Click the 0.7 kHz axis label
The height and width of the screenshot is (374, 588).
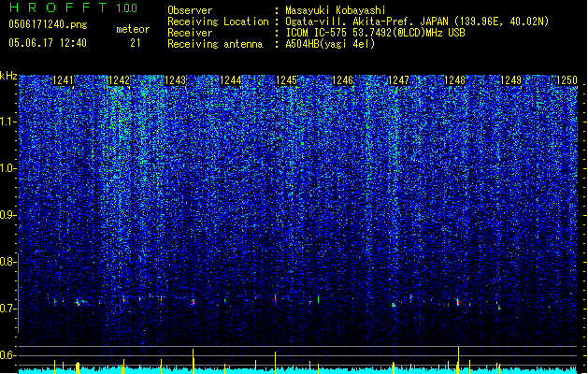point(8,309)
